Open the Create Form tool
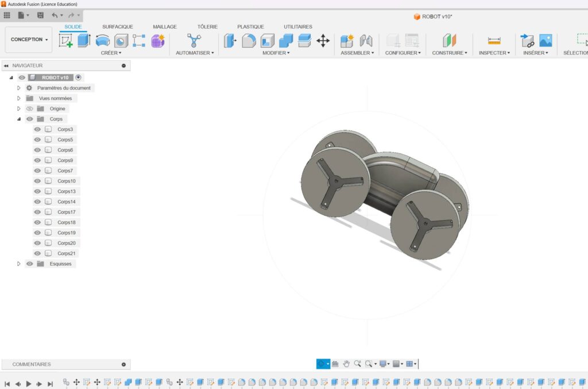The image size is (588, 389). [x=158, y=41]
